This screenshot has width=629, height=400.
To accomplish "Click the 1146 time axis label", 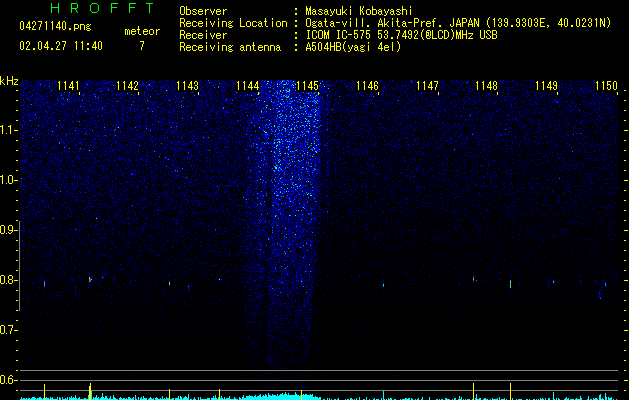I will pos(367,86).
